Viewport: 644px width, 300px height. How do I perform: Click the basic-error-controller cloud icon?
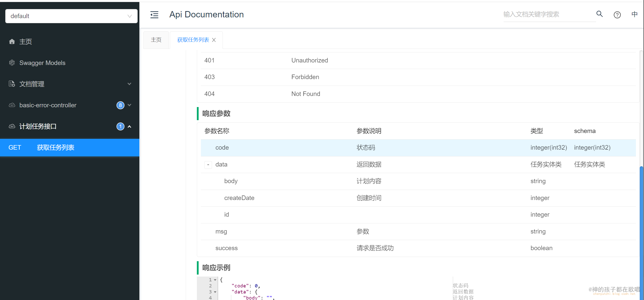12,105
